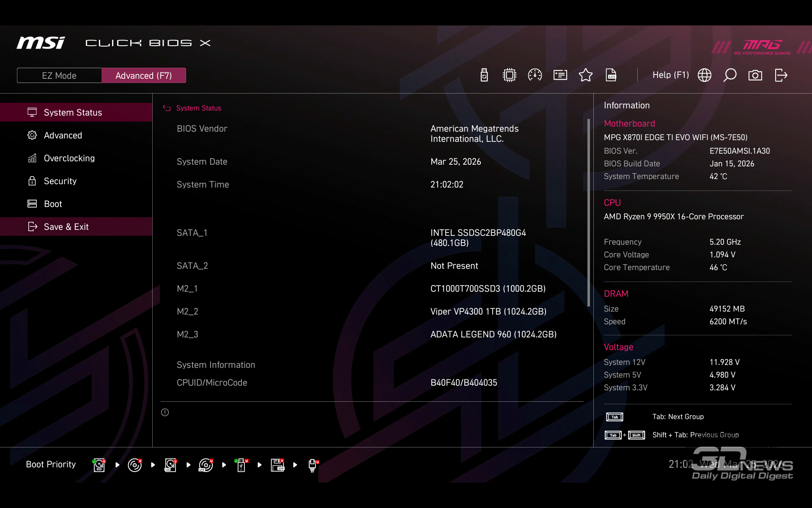Click the search magnifier icon
812x508 pixels.
pyautogui.click(x=730, y=75)
